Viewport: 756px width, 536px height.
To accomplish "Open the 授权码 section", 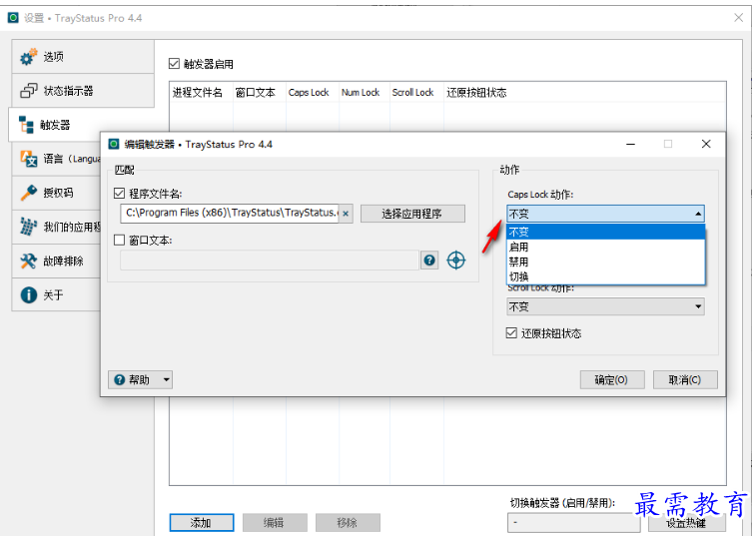I will (x=56, y=193).
